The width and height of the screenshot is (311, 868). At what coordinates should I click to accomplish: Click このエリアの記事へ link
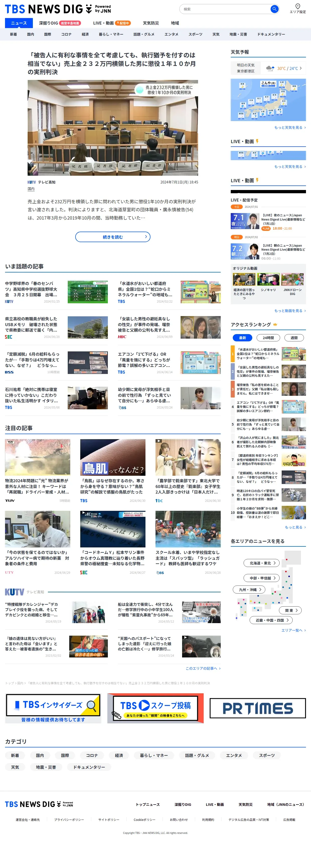(203, 668)
